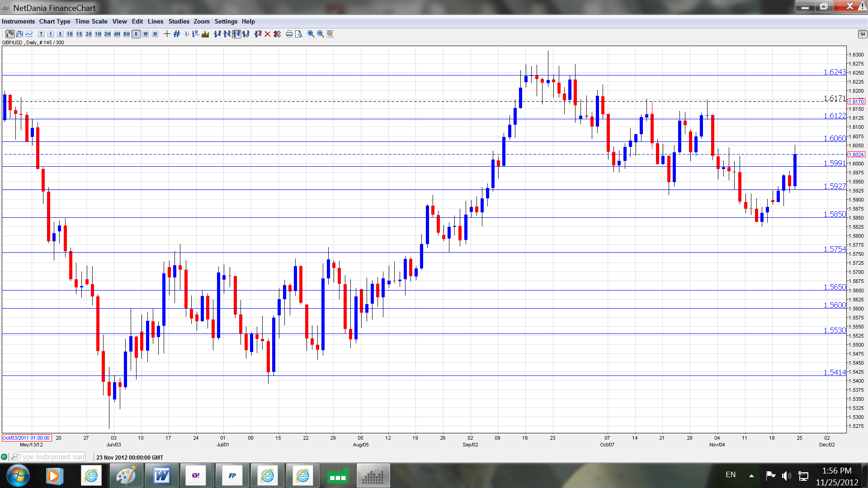This screenshot has height=488, width=868.
Task: Open print preview
Action: [x=299, y=34]
